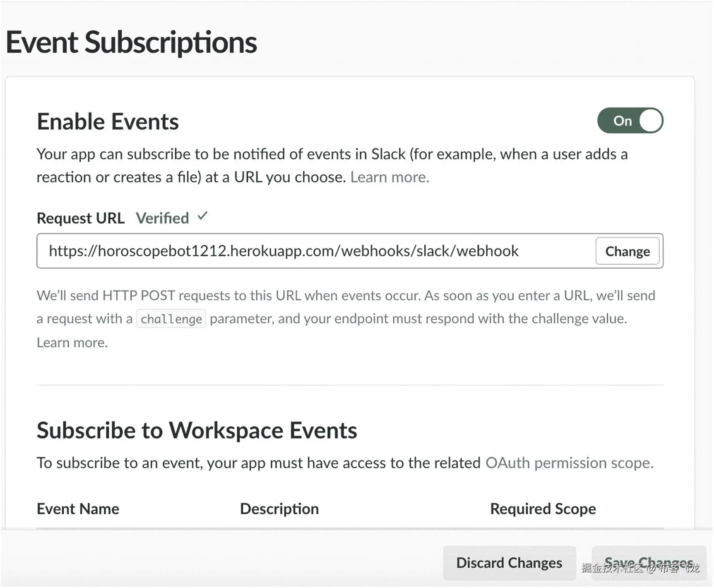Open Learn more link below challenge paragraph

72,342
